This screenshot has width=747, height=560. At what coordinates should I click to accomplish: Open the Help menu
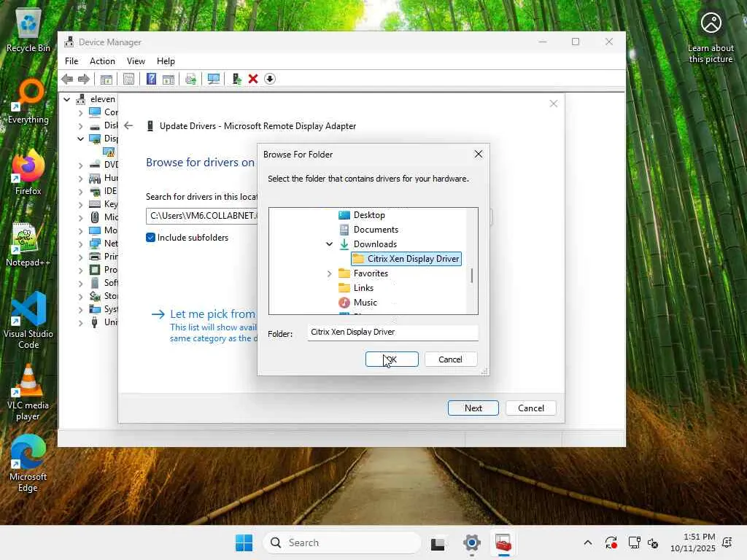point(166,61)
